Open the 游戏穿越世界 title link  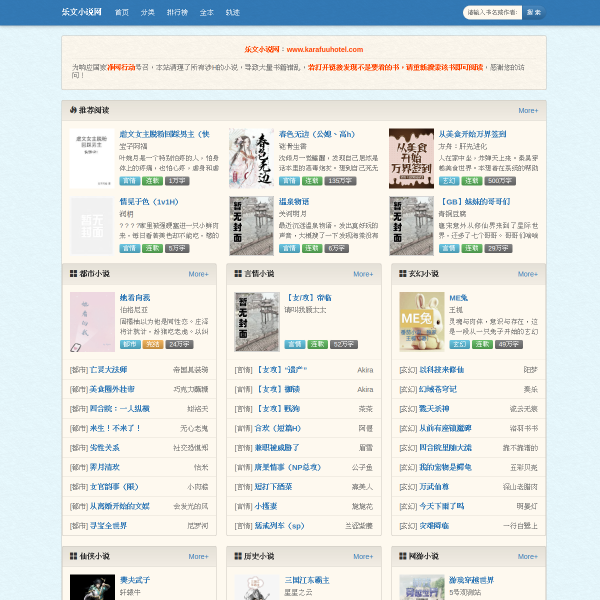[x=471, y=580]
